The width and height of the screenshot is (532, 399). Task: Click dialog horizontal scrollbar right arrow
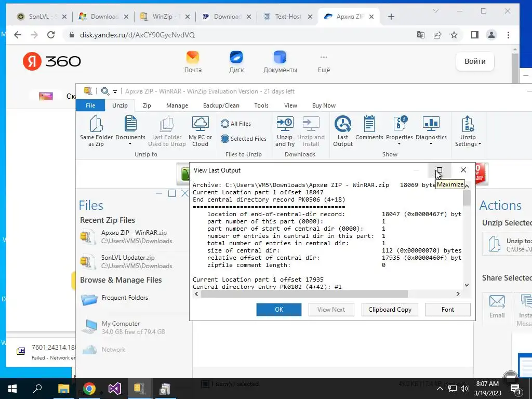[458, 294]
